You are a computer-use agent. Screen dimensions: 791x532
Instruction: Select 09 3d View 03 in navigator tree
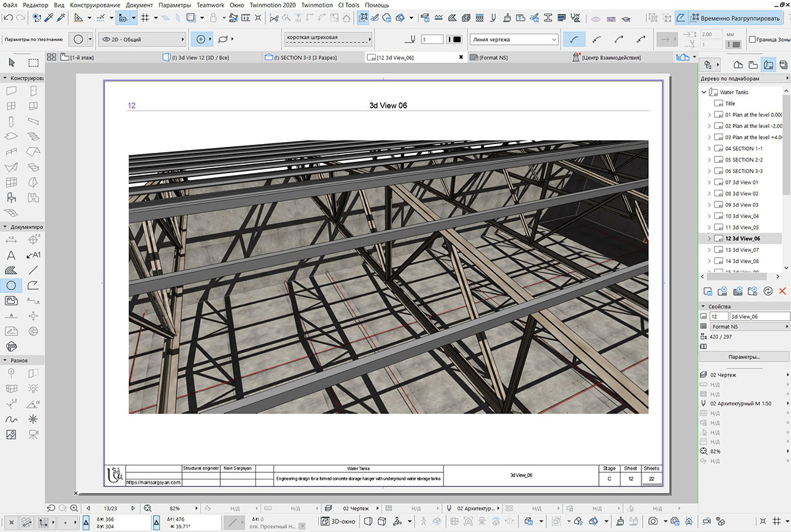[x=742, y=205]
